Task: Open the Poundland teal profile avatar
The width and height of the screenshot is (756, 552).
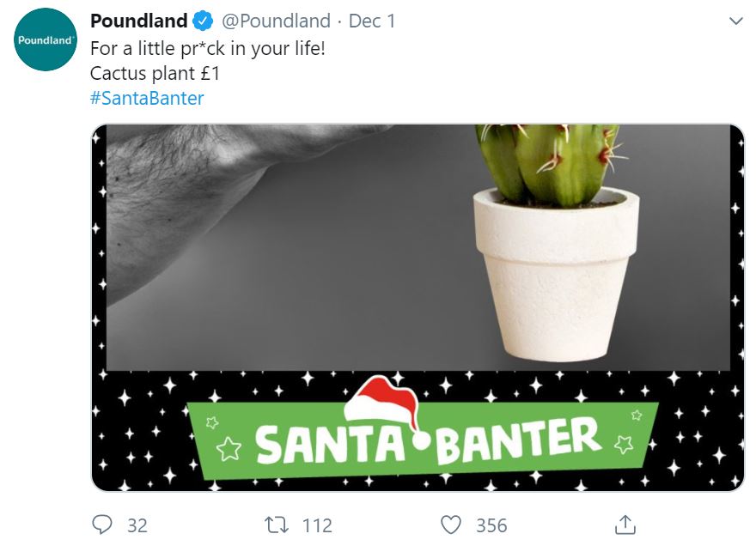Action: pyautogui.click(x=45, y=39)
